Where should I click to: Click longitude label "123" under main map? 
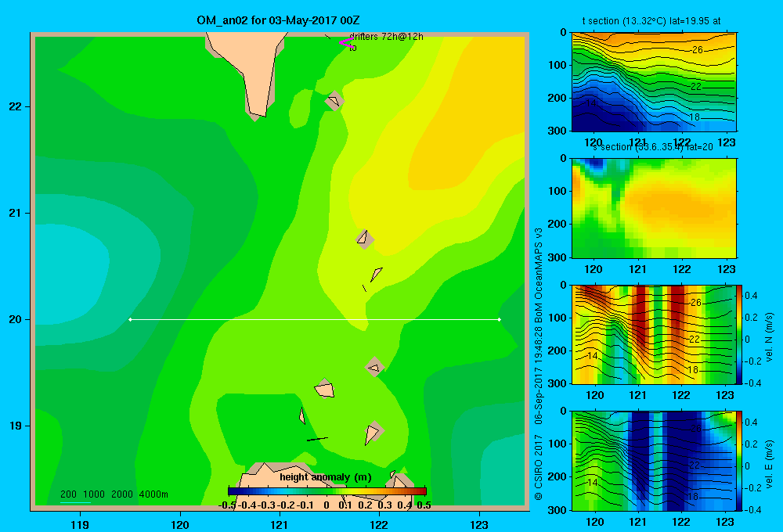[479, 524]
